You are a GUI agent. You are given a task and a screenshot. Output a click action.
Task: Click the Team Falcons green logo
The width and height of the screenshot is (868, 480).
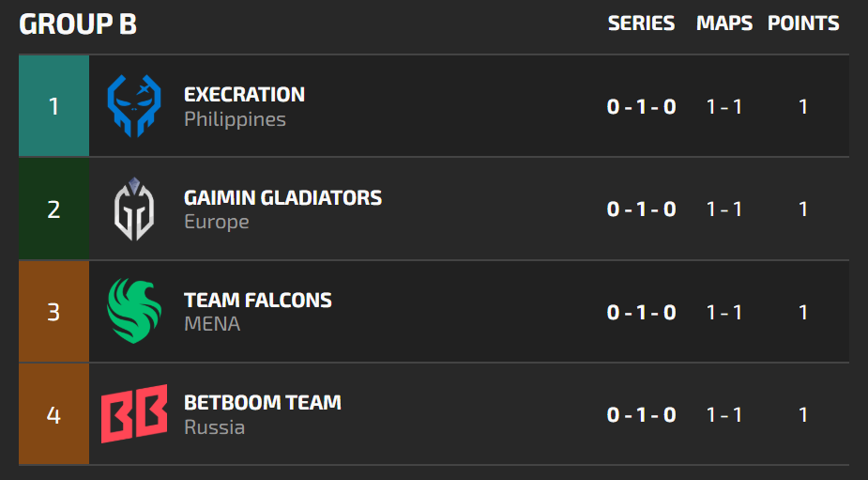coord(134,311)
